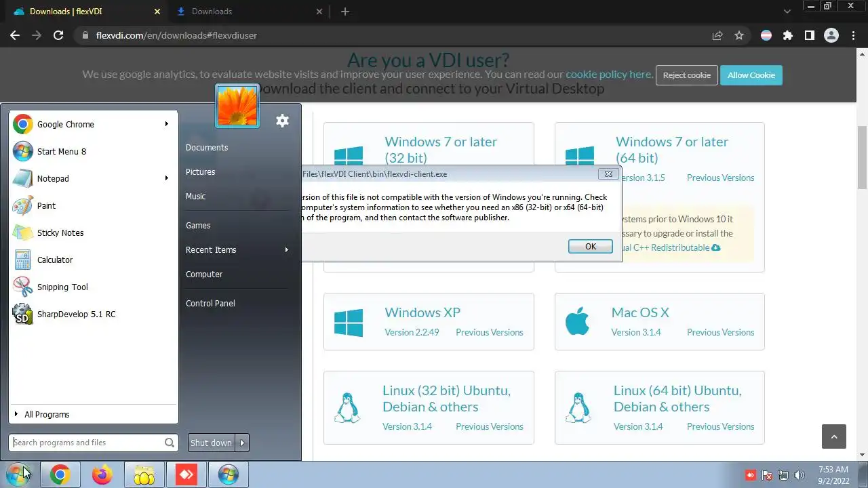
Task: Click the Windows Start orb
Action: point(18,474)
